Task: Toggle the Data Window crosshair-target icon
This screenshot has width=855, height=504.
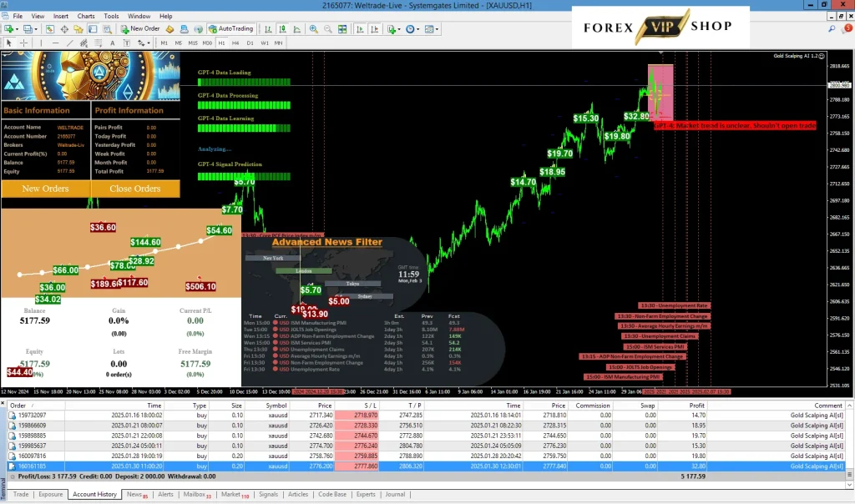Action: (64, 29)
